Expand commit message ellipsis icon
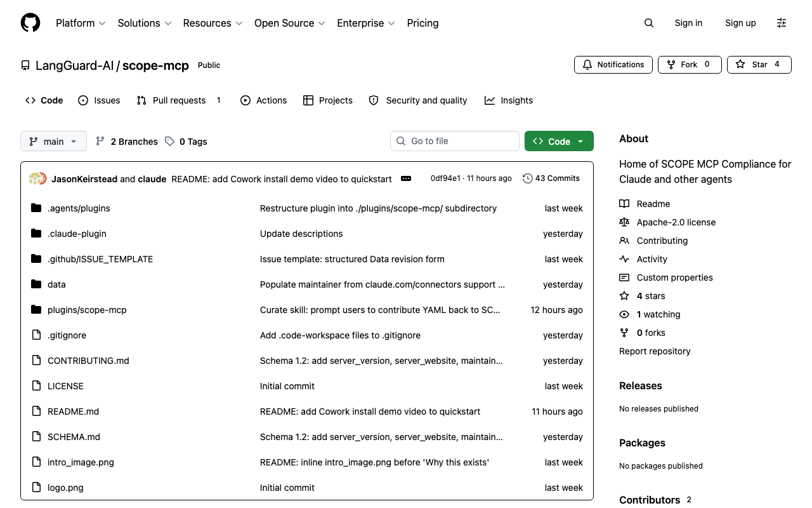This screenshot has height=508, width=812. click(x=406, y=179)
